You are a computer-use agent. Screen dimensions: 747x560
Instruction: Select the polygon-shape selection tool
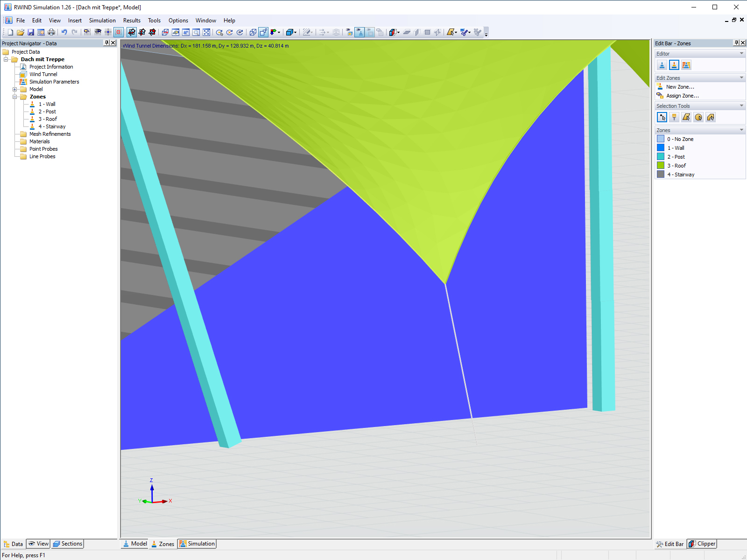[x=686, y=118]
